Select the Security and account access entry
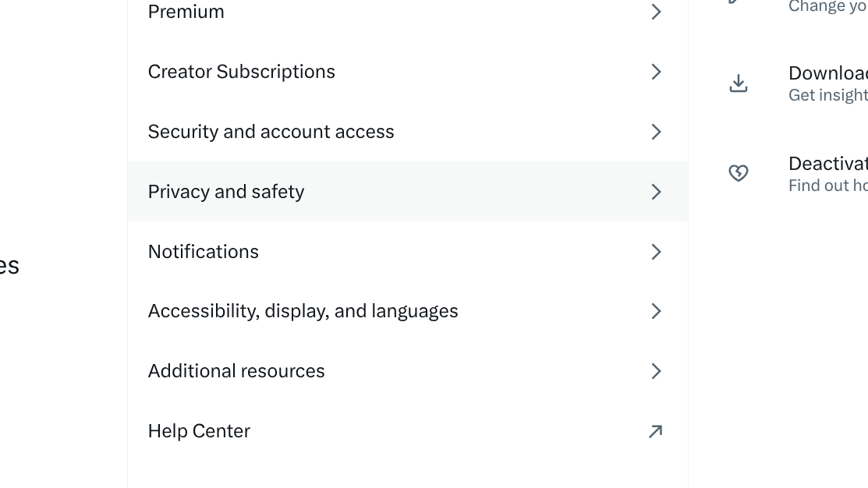868x488 pixels. 407,132
